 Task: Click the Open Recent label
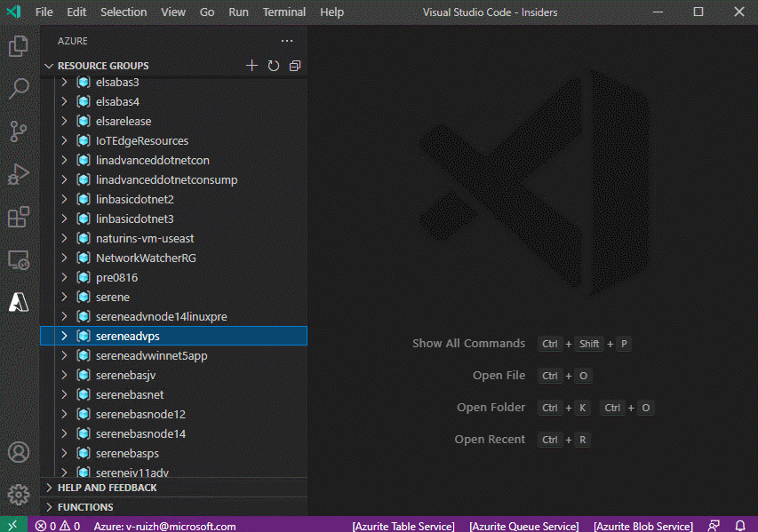pyautogui.click(x=490, y=440)
